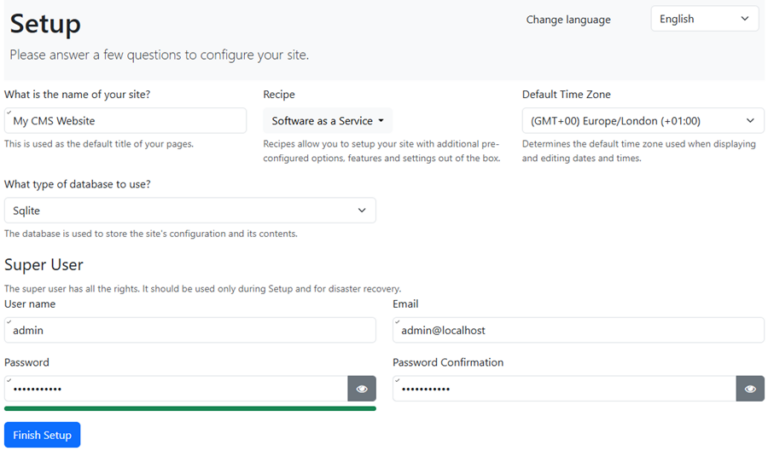Click the Recipe field label
Viewport: 768px width, 451px height.
[x=279, y=95]
